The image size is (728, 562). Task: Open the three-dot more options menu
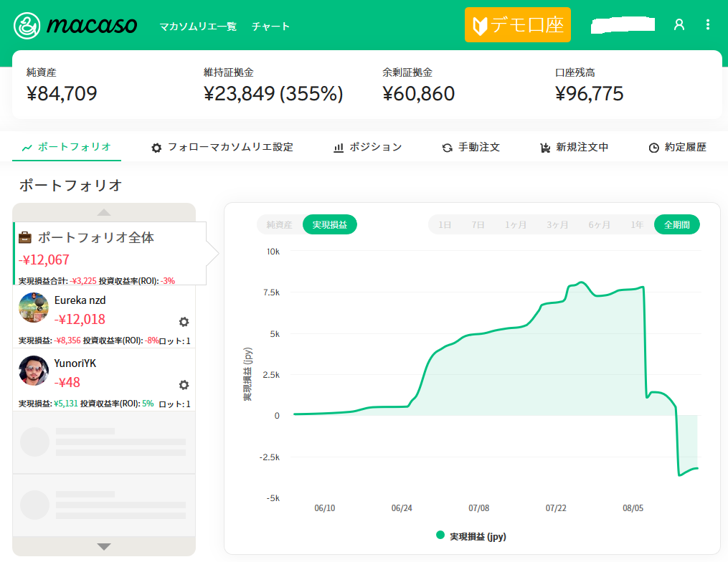(708, 24)
